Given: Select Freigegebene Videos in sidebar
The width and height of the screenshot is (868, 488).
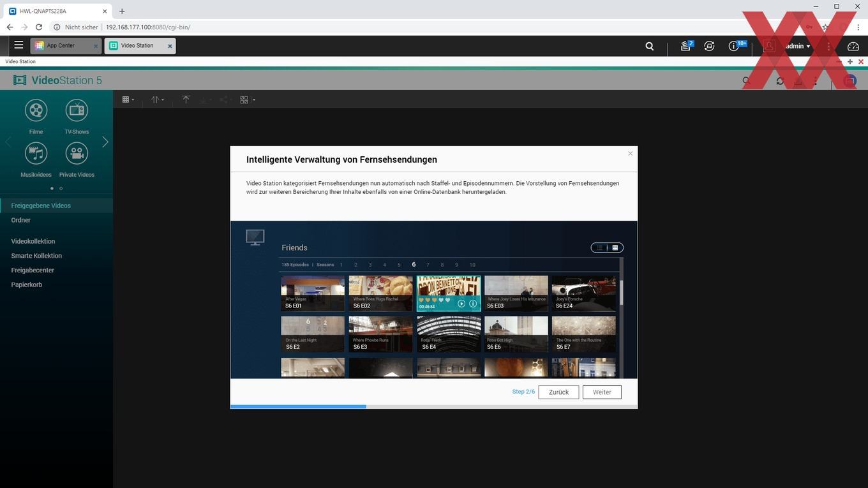Looking at the screenshot, I should 56,205.
